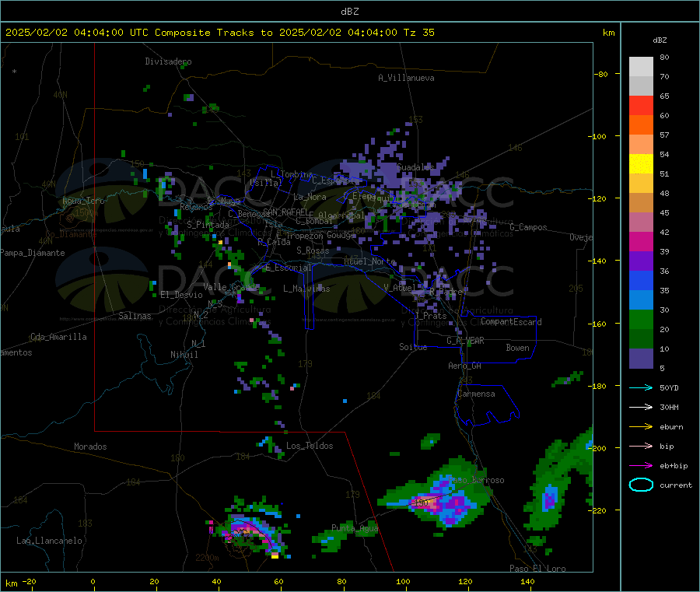Image resolution: width=700 pixels, height=592 pixels.
Task: Click the 'Composite Tracks to' header text
Action: (x=214, y=33)
